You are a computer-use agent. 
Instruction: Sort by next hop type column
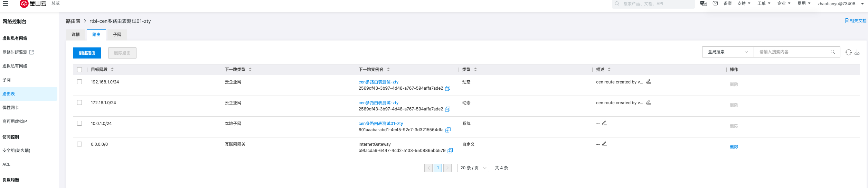click(x=250, y=70)
